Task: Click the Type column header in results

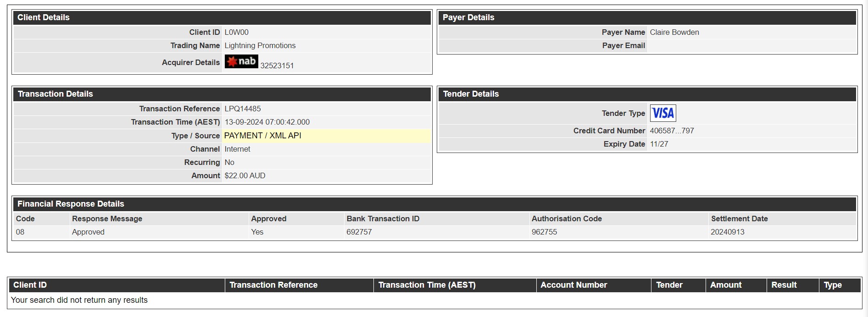Action: pos(840,285)
